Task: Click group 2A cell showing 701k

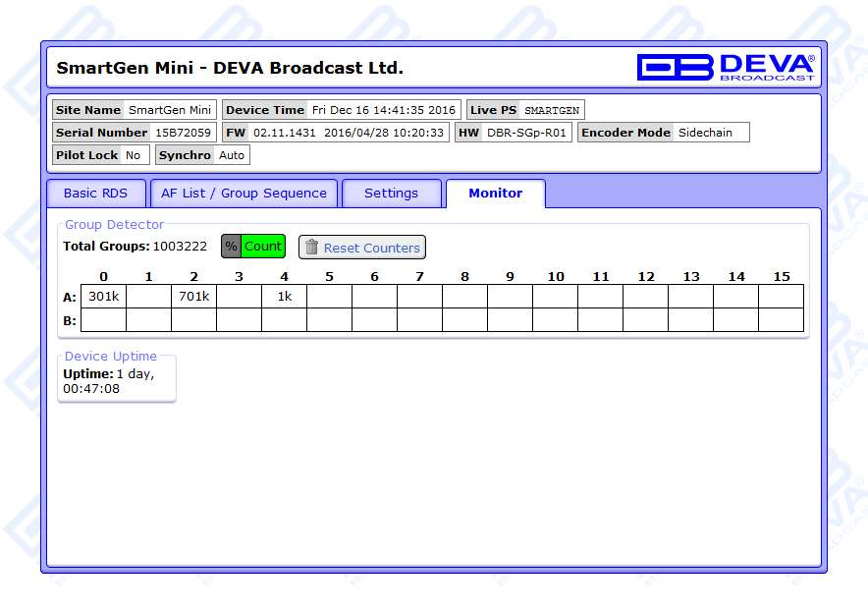Action: pyautogui.click(x=193, y=296)
